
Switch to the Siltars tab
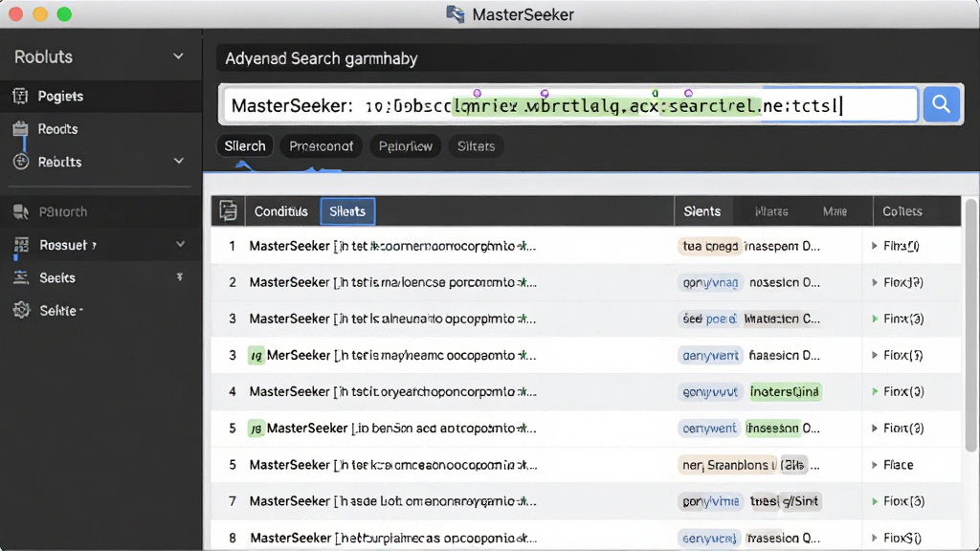pyautogui.click(x=477, y=146)
